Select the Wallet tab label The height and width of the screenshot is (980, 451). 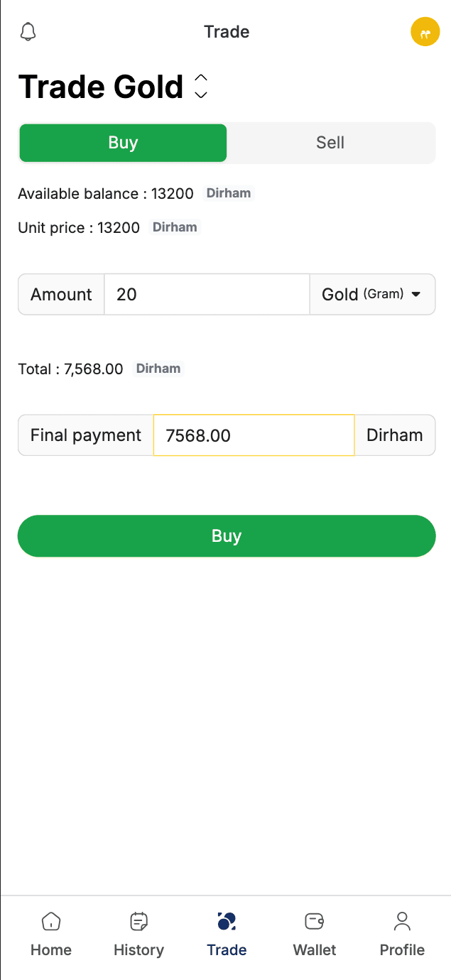tap(315, 950)
